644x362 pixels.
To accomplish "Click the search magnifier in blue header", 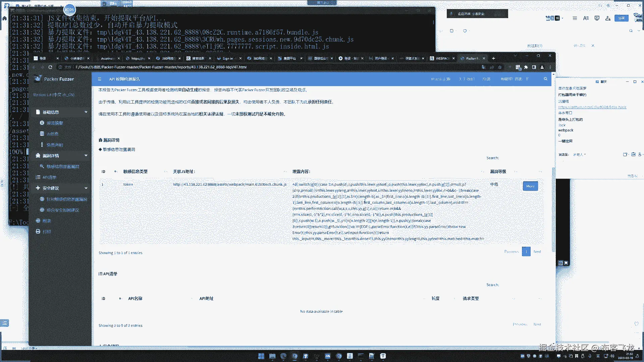I will click(545, 79).
